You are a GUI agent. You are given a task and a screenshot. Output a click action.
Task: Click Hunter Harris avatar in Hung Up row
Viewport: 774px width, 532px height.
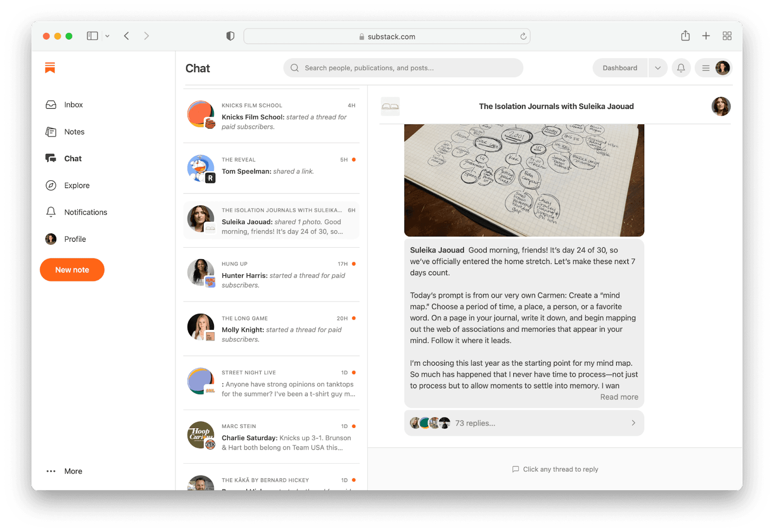(x=201, y=272)
